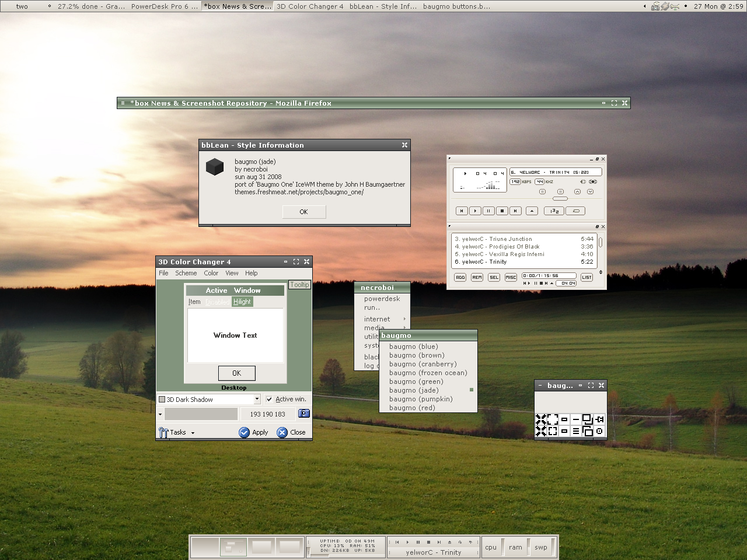Stop playback in the media player
Image resolution: width=747 pixels, height=560 pixels.
(x=502, y=211)
